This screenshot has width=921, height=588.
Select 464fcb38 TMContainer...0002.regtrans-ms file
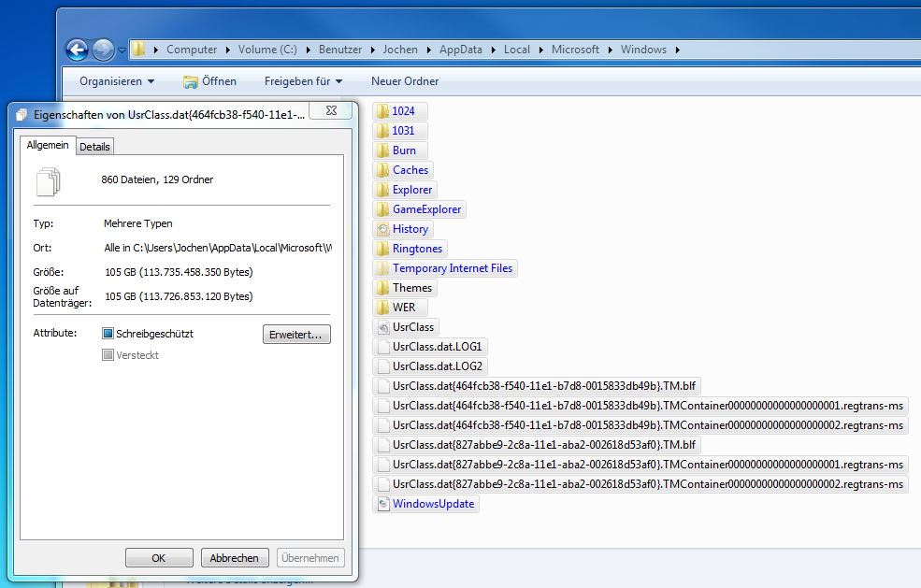click(x=640, y=425)
